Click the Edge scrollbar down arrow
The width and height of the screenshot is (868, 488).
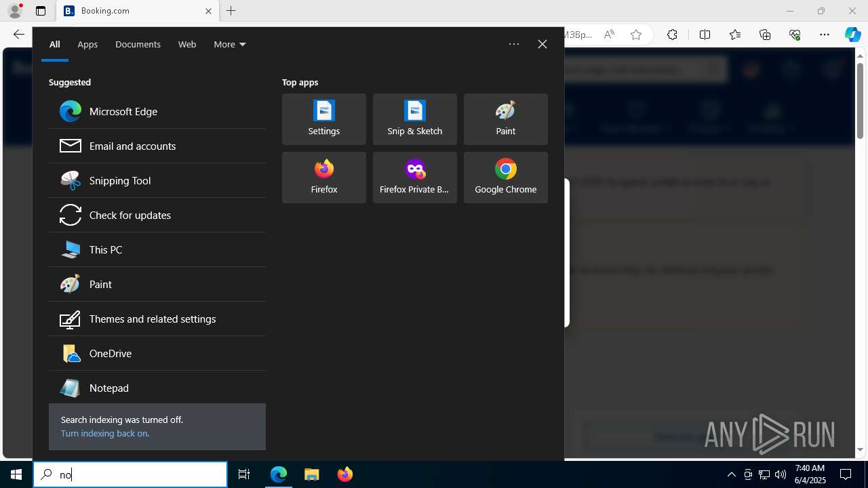pos(861,450)
